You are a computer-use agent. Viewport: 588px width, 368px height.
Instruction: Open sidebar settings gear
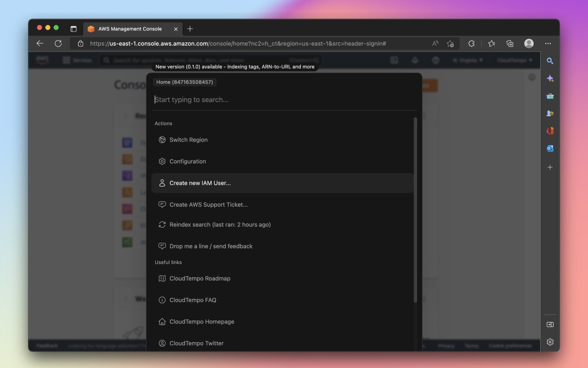tap(550, 342)
